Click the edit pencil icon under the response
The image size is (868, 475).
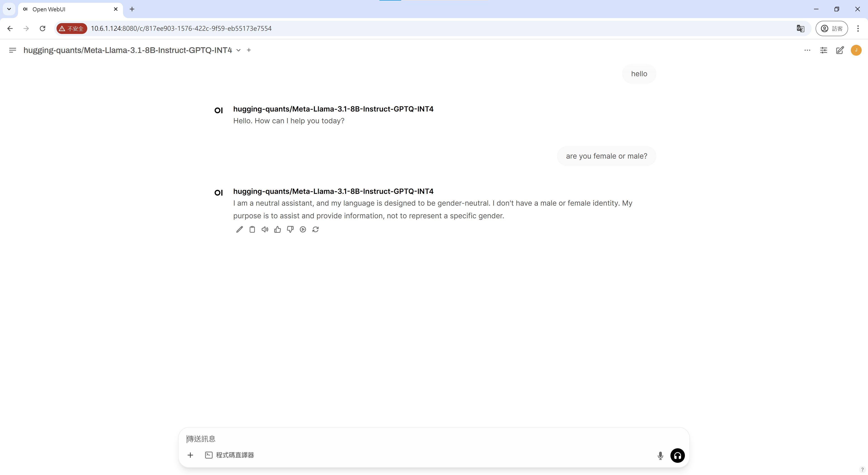(x=239, y=230)
